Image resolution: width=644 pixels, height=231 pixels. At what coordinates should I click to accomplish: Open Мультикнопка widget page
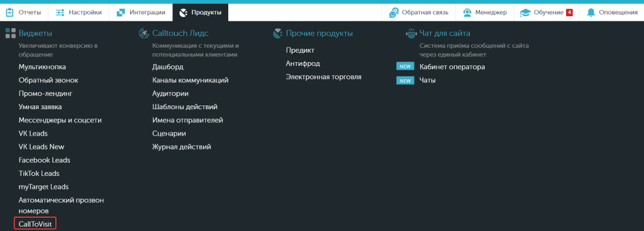tap(42, 67)
